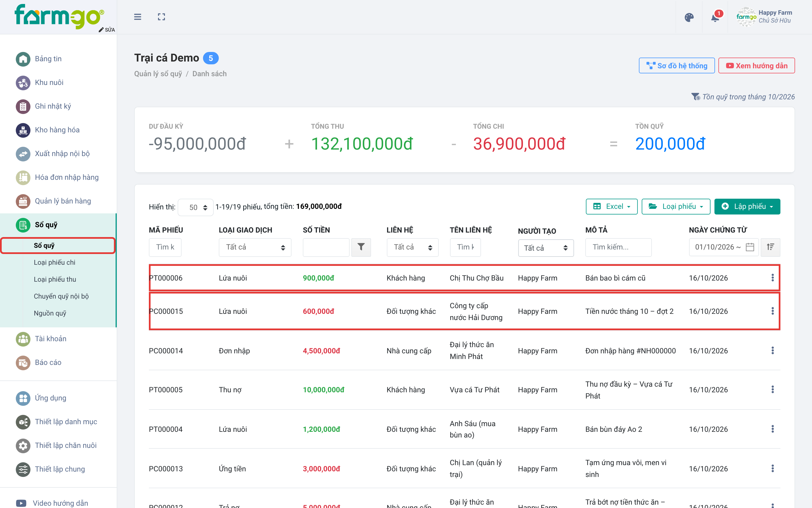Screen dimensions: 812x508
Task: Click the Bảng tin home icon
Action: [x=23, y=59]
